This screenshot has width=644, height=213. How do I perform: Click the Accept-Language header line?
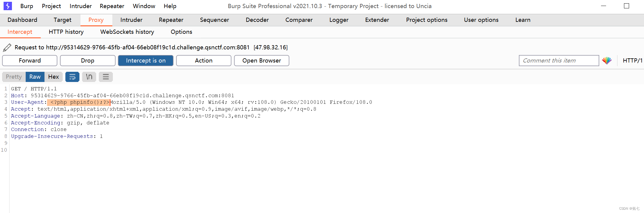click(x=136, y=116)
